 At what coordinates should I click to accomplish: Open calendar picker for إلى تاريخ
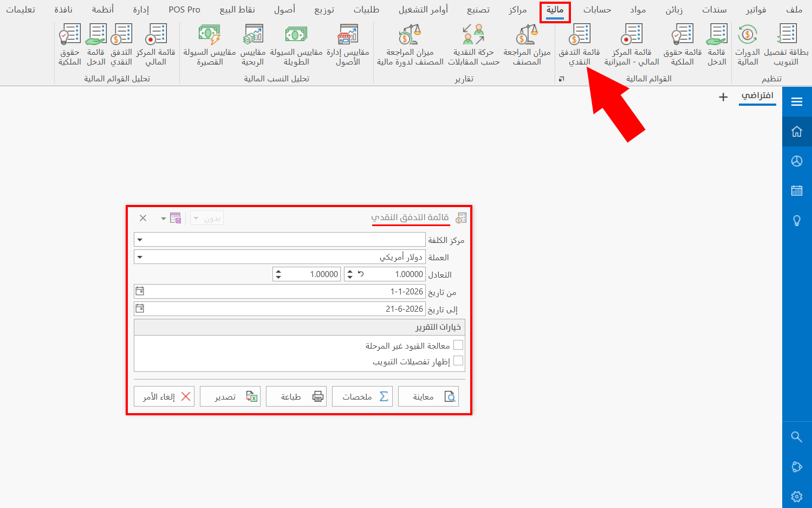pos(140,308)
